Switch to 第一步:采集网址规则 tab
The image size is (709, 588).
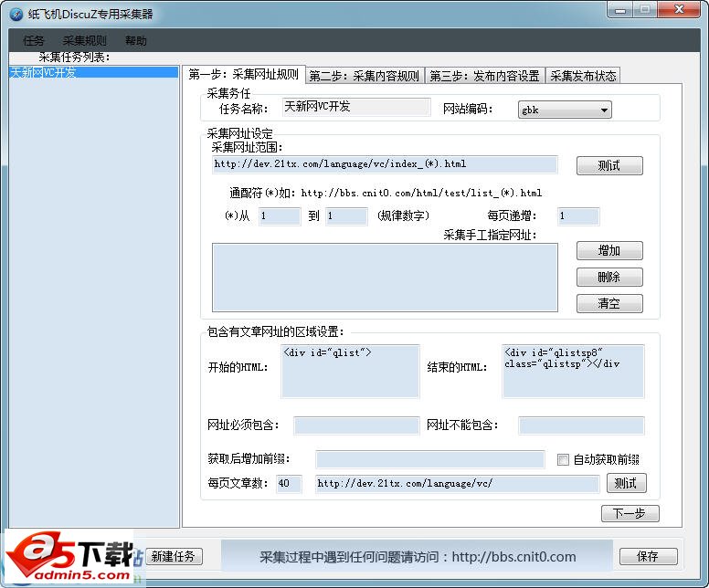(243, 75)
